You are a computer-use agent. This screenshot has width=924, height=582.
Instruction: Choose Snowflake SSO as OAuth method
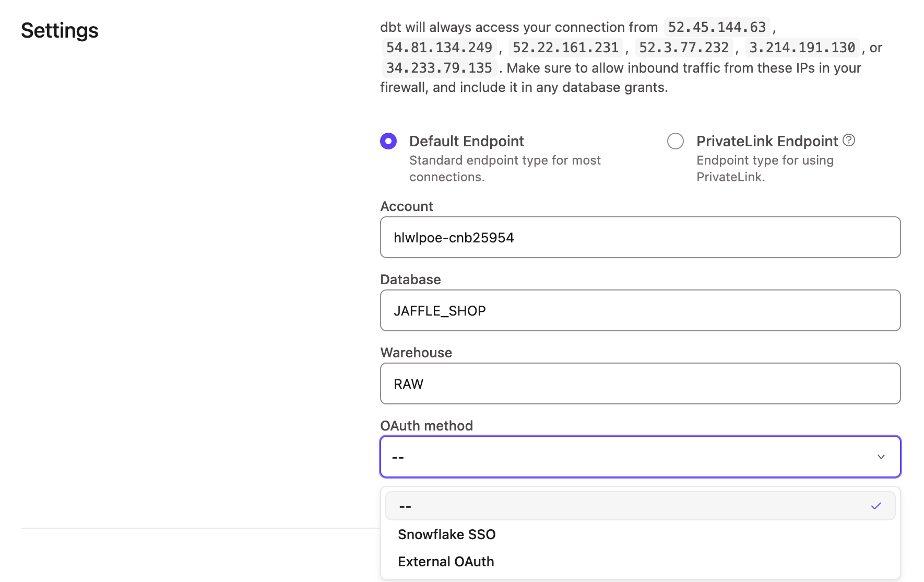446,534
